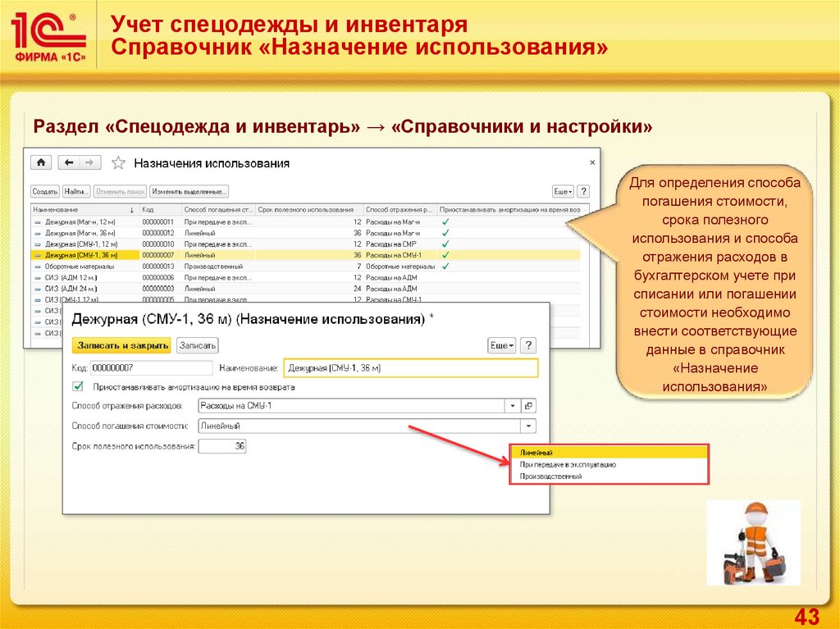Add list to favorites with star
Viewport: 840px width, 629px height.
[x=118, y=163]
